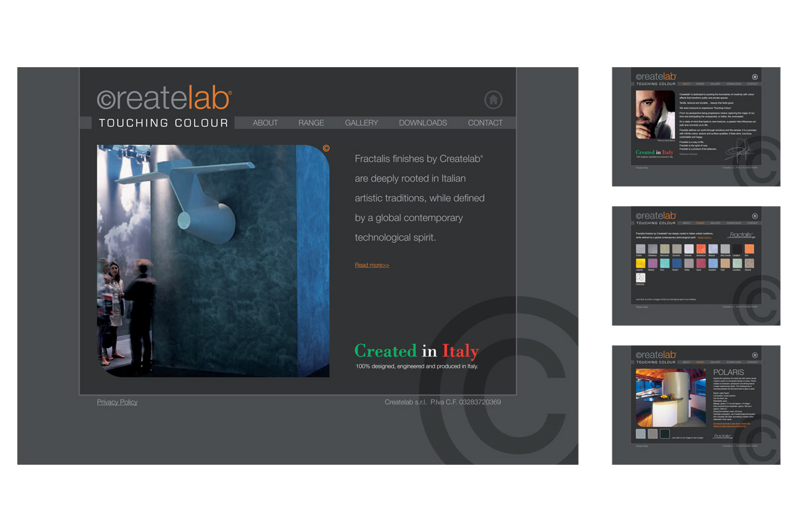Click the orange copyright icon on hero image
The height and width of the screenshot is (532, 798).
326,148
